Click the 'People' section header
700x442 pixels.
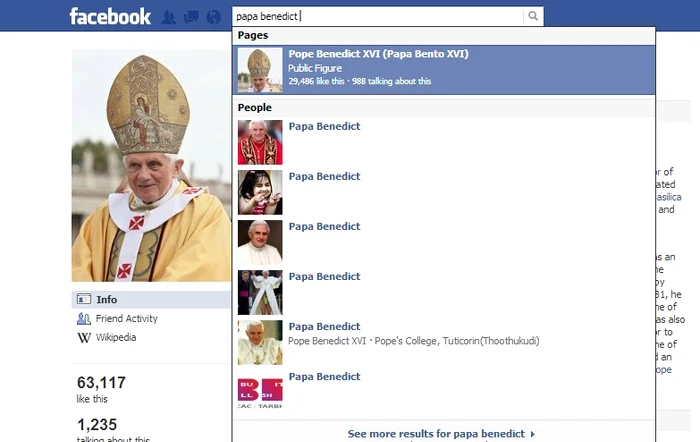coord(254,108)
